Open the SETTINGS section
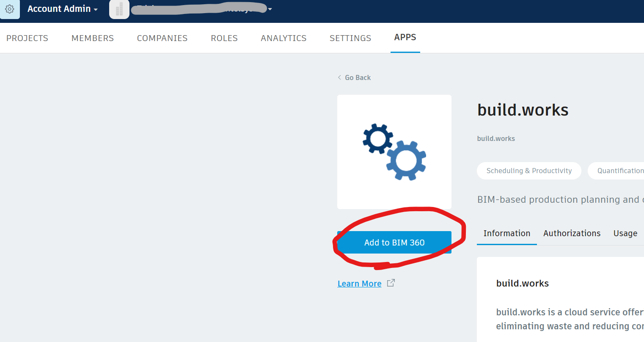 coord(350,38)
